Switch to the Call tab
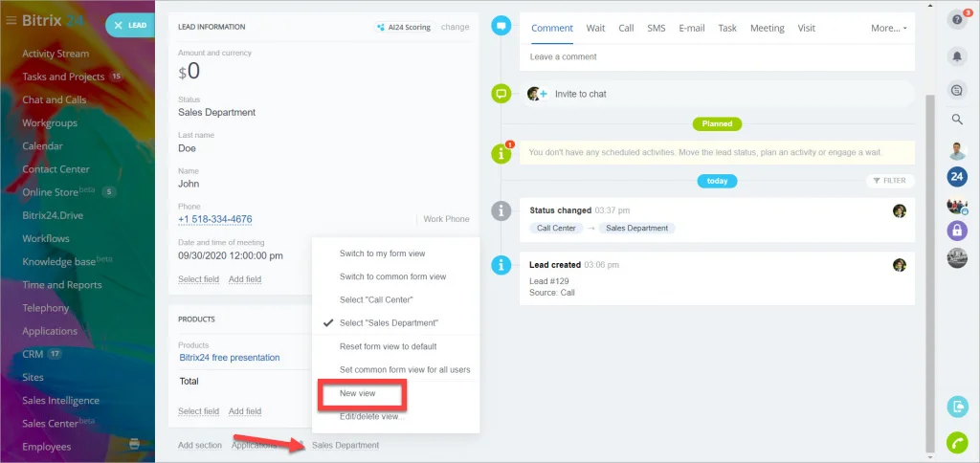980x463 pixels. coord(626,28)
